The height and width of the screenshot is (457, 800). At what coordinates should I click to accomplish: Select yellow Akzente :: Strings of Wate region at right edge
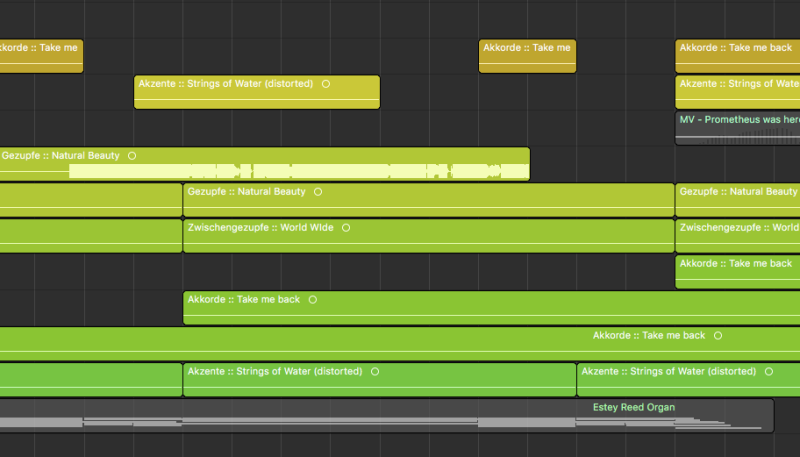738,92
